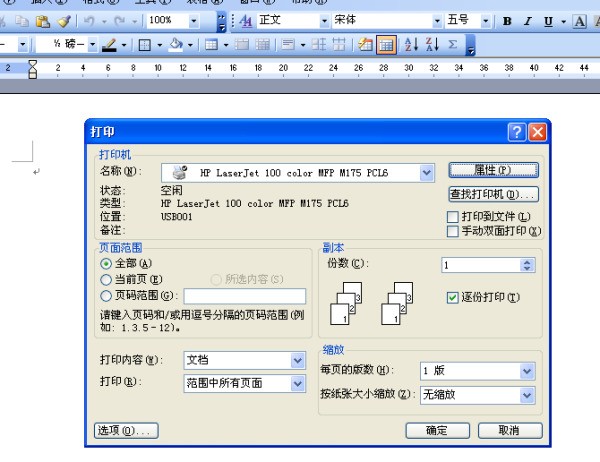
Task: Open the printer name dropdown list
Action: click(x=427, y=173)
